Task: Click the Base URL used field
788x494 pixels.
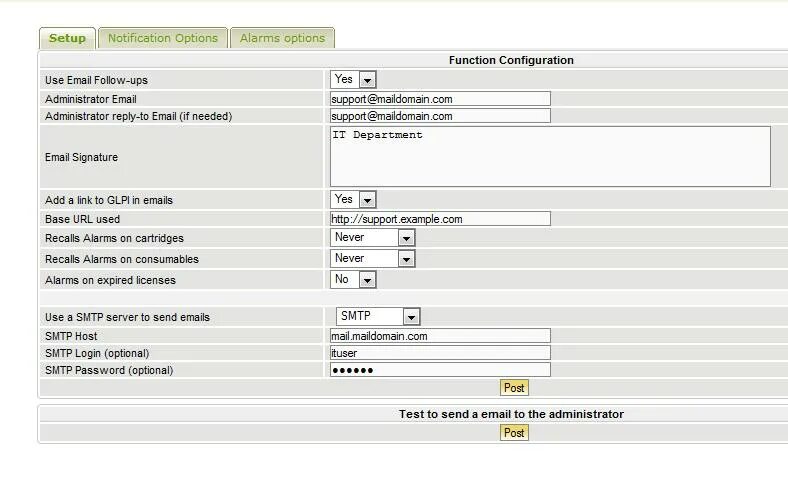Action: click(440, 219)
